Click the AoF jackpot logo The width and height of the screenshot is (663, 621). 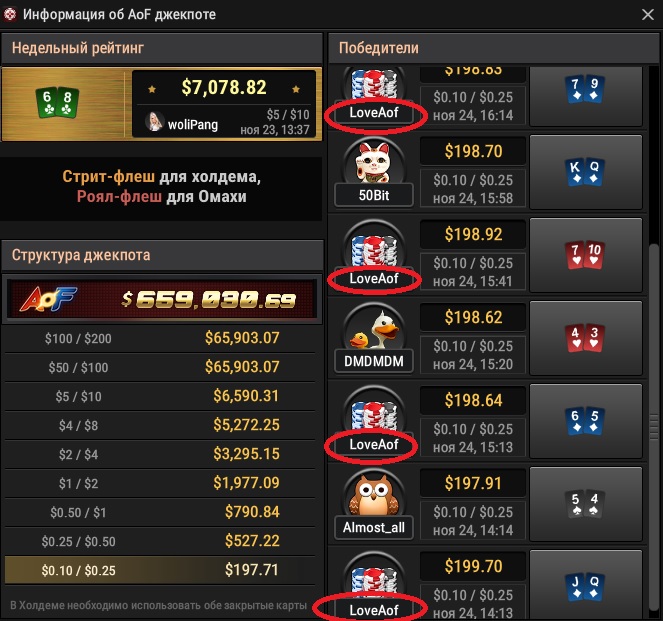tap(49, 298)
